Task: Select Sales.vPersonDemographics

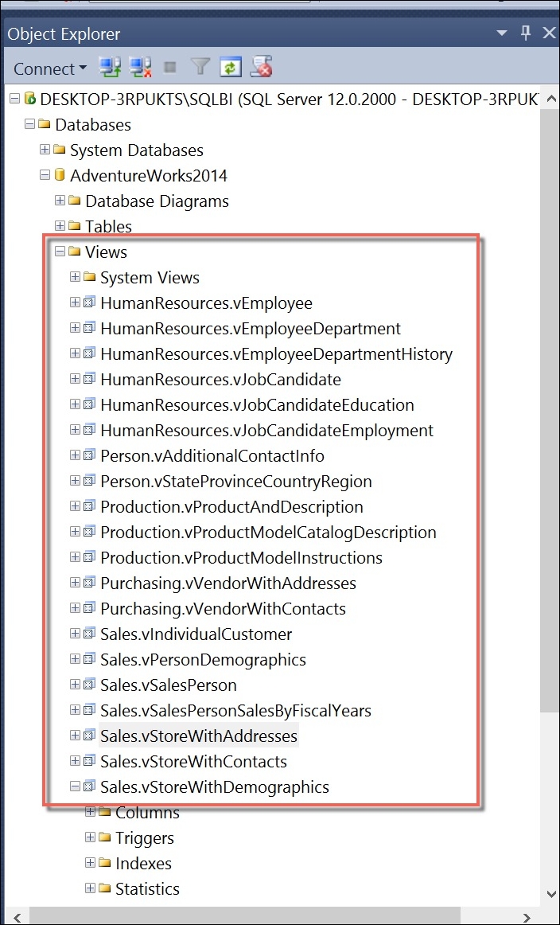Action: coord(204,660)
